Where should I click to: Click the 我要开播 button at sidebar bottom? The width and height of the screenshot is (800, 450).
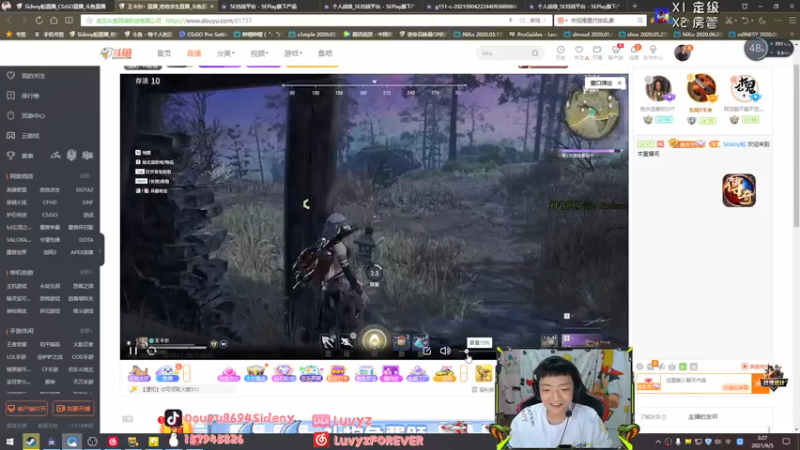(73, 409)
